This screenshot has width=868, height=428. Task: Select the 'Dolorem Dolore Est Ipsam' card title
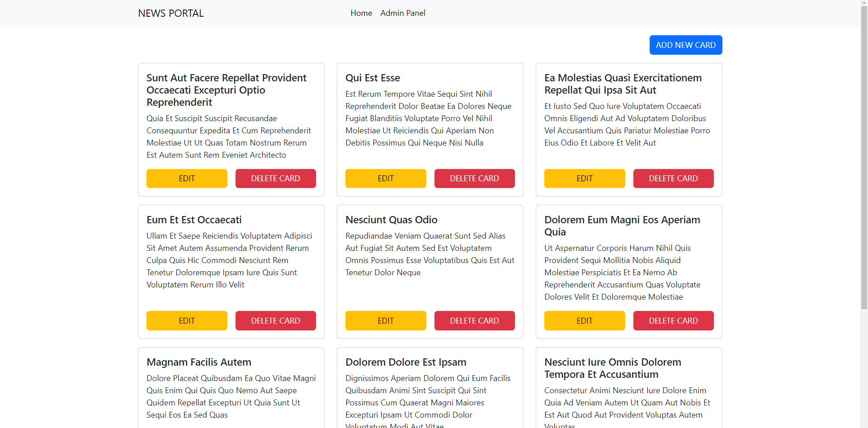pyautogui.click(x=406, y=362)
